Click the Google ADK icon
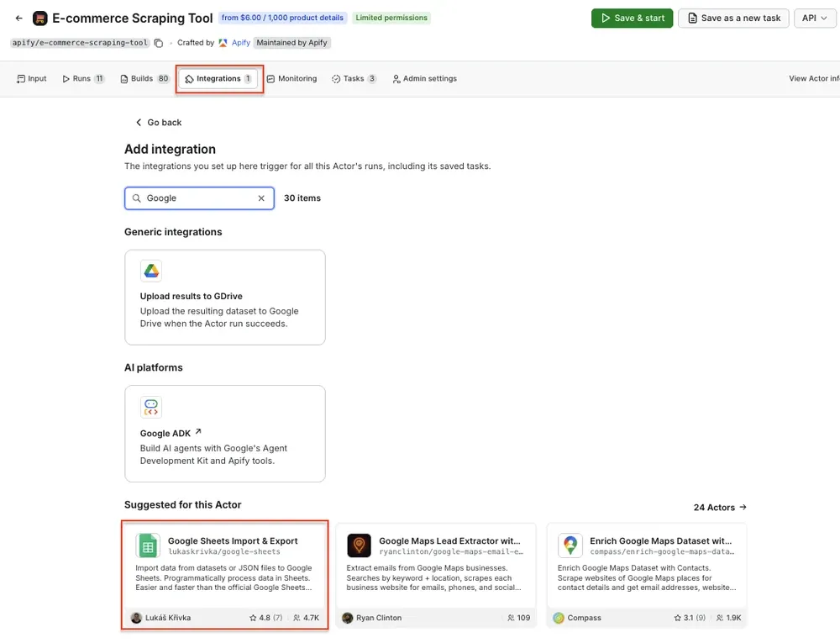The image size is (840, 643). pos(151,407)
